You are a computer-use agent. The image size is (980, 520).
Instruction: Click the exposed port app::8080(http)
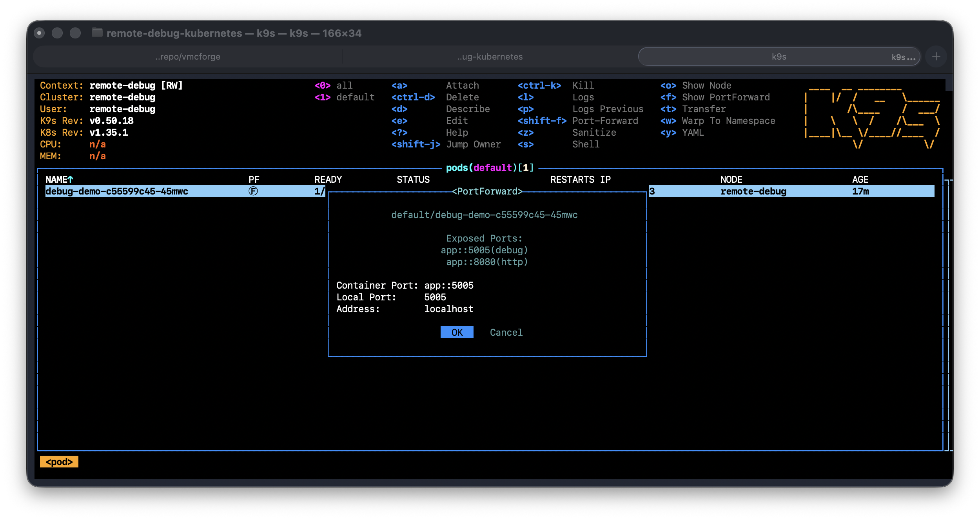(487, 262)
